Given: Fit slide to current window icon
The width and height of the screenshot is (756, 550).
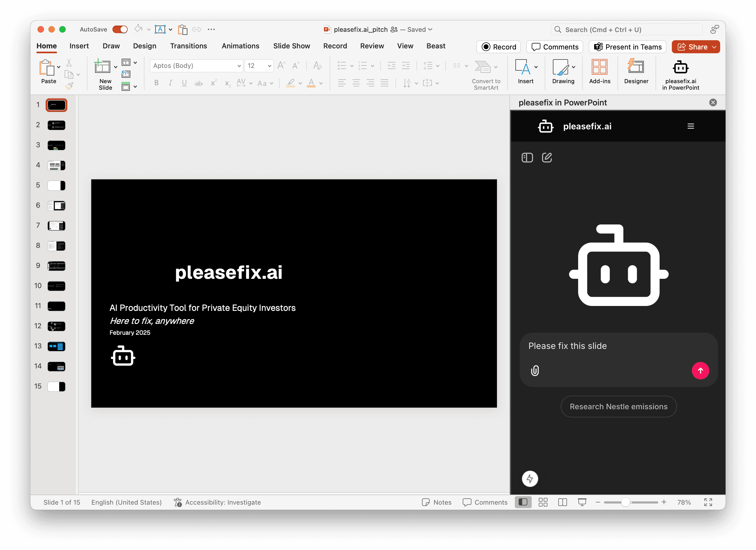Looking at the screenshot, I should coord(708,502).
